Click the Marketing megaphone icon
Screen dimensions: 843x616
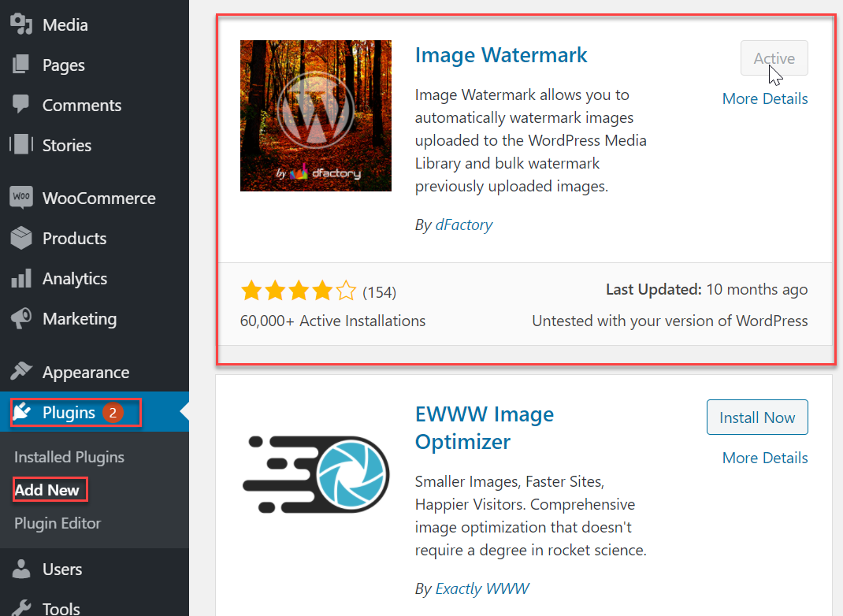[20, 318]
